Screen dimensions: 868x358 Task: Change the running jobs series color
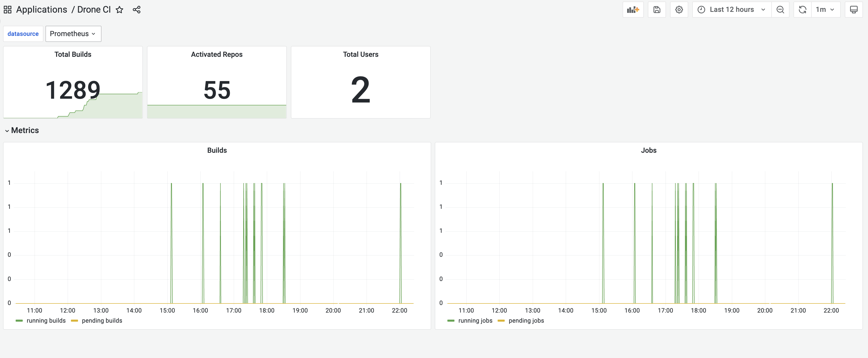coord(451,321)
